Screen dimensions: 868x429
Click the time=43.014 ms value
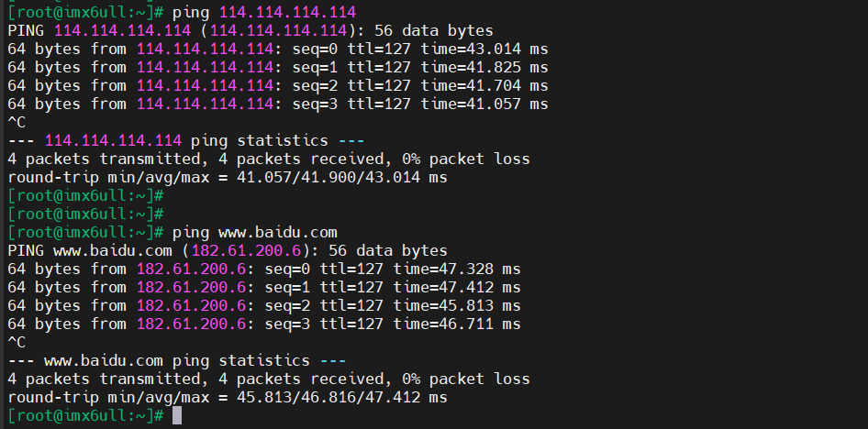coord(484,49)
